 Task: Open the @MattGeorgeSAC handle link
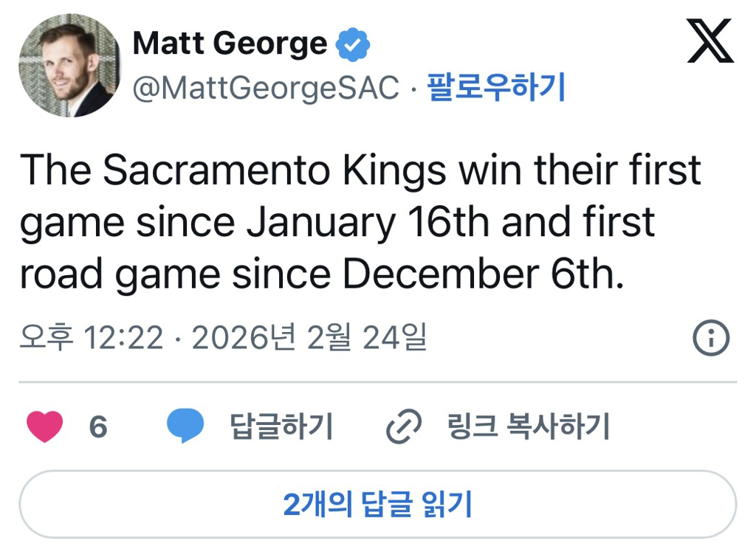[266, 89]
